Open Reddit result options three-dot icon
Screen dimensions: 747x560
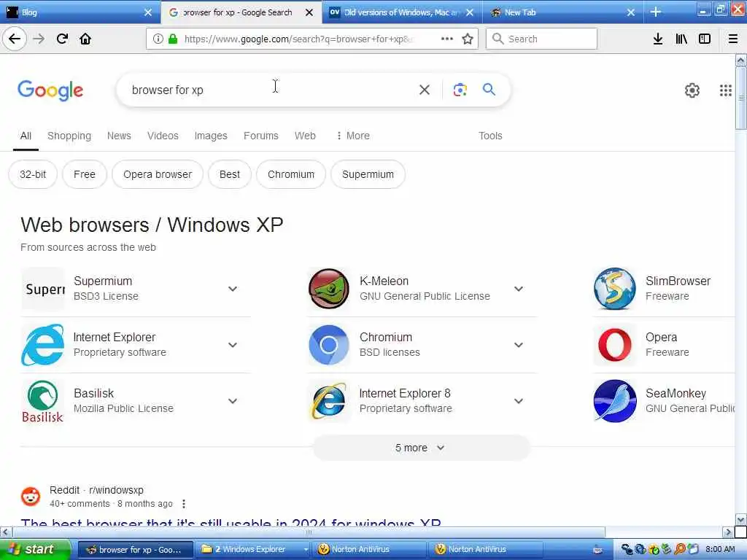click(184, 504)
